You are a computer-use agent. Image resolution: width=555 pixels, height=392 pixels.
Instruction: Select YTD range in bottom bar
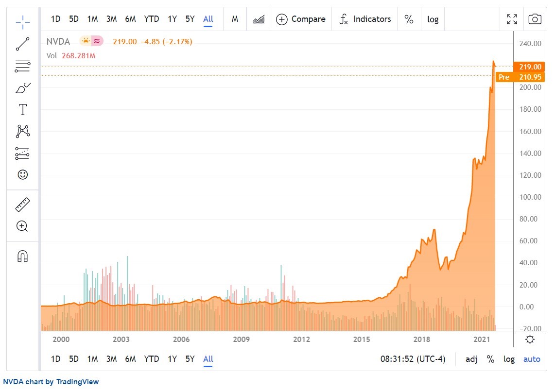point(152,359)
